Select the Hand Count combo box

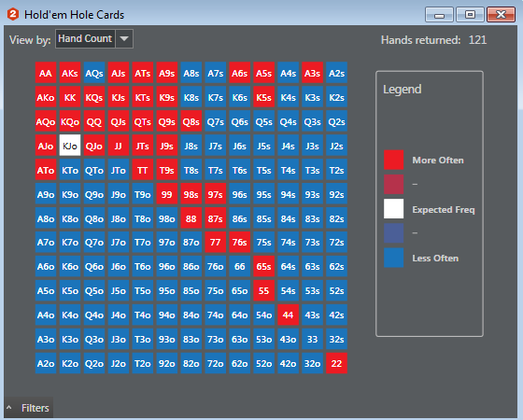click(94, 39)
